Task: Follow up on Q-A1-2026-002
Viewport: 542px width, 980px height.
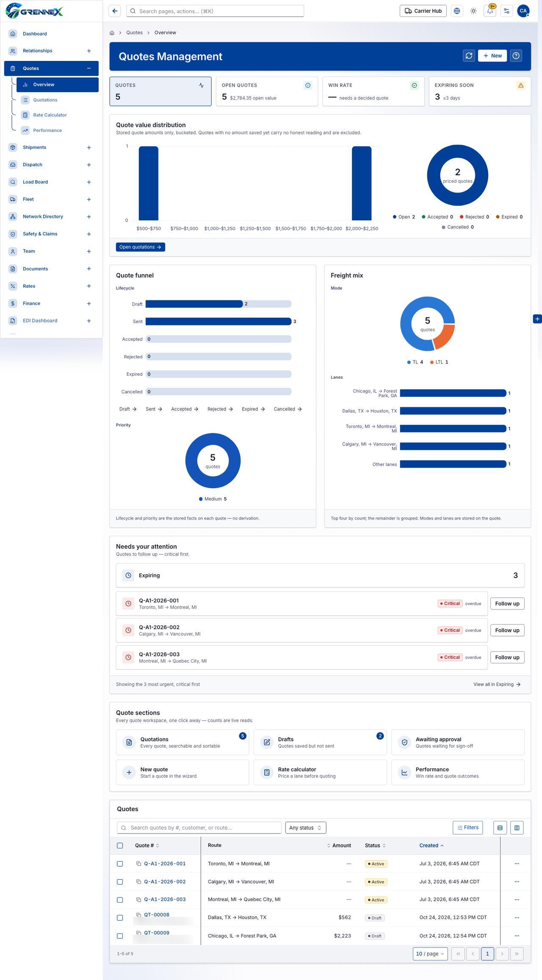Action: (507, 630)
